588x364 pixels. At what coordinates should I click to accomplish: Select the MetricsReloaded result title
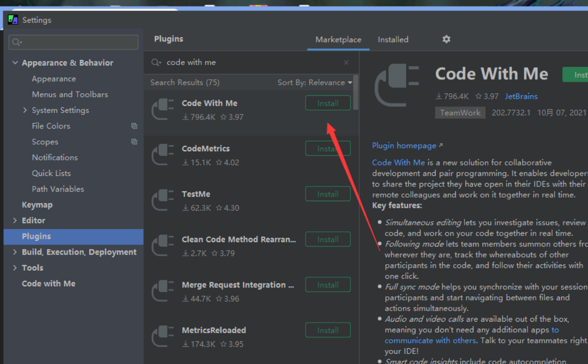[x=214, y=330]
